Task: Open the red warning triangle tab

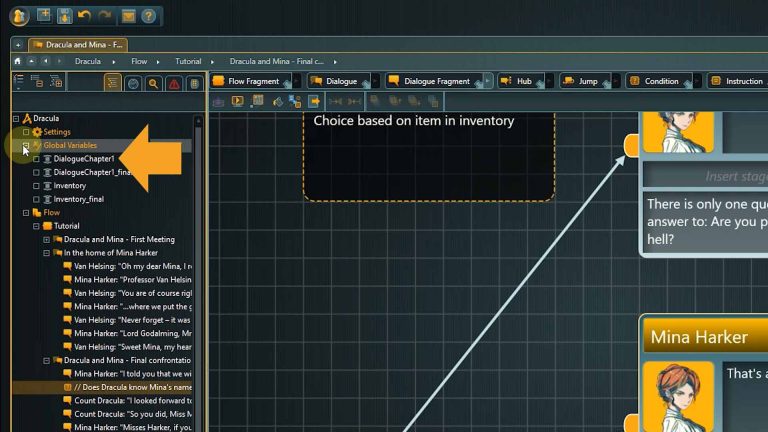Action: click(174, 84)
